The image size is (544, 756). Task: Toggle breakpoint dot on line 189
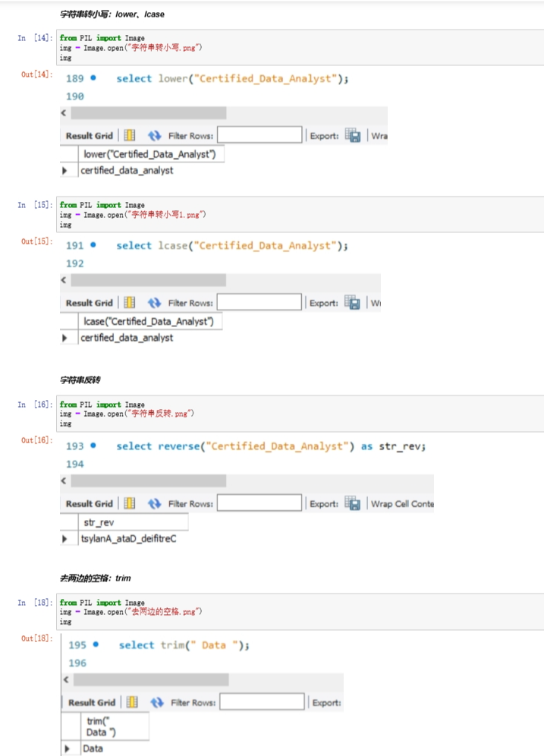coord(93,77)
